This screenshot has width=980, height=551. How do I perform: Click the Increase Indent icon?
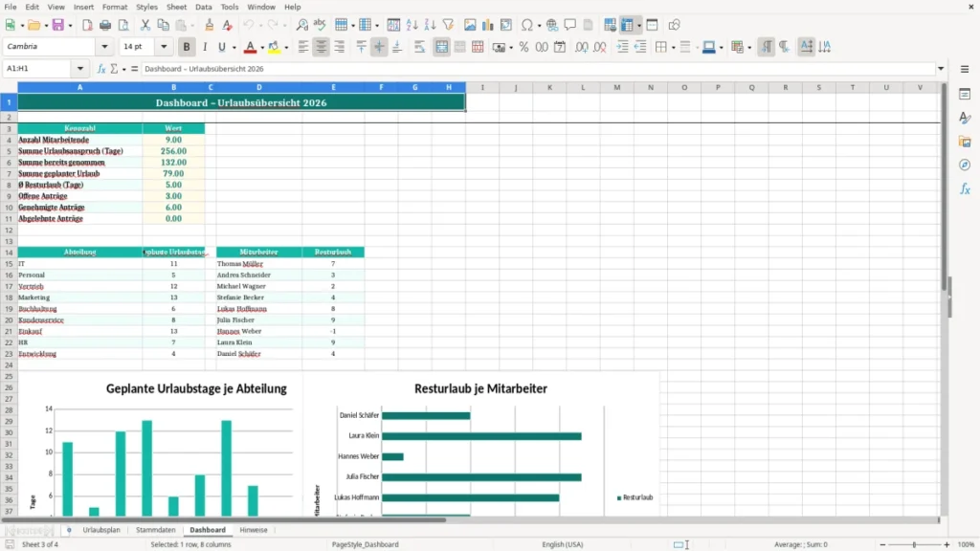[x=622, y=47]
